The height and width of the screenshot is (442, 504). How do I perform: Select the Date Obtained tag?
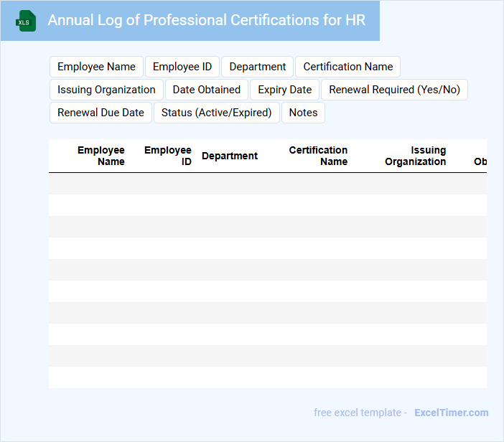click(207, 90)
